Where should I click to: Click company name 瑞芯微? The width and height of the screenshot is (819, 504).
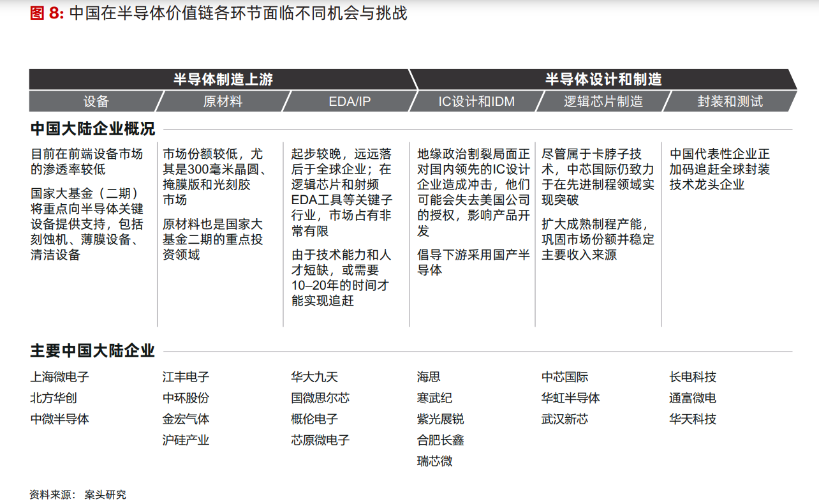point(435,461)
